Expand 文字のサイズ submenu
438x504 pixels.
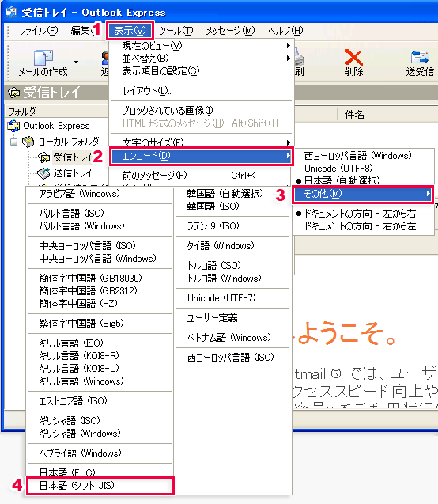pyautogui.click(x=202, y=142)
